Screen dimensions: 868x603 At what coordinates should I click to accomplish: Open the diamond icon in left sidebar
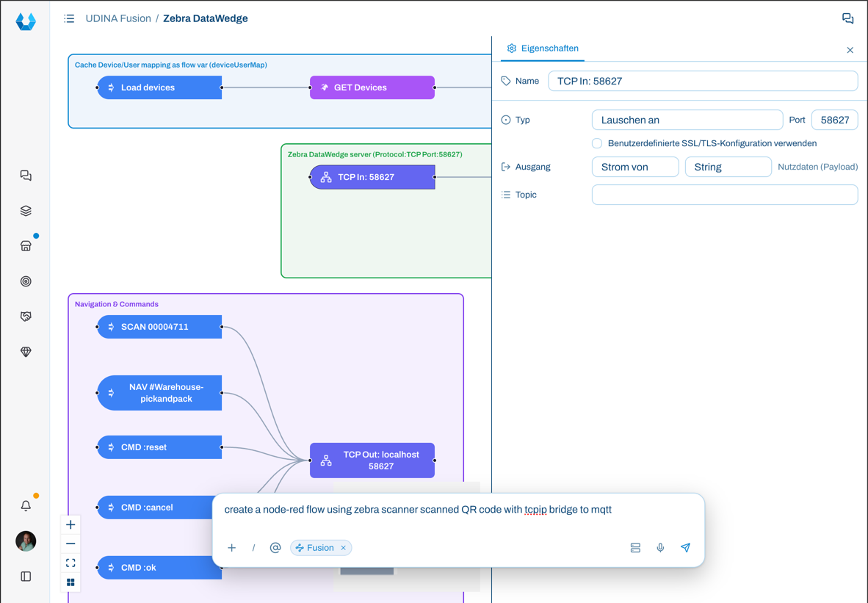click(x=26, y=352)
